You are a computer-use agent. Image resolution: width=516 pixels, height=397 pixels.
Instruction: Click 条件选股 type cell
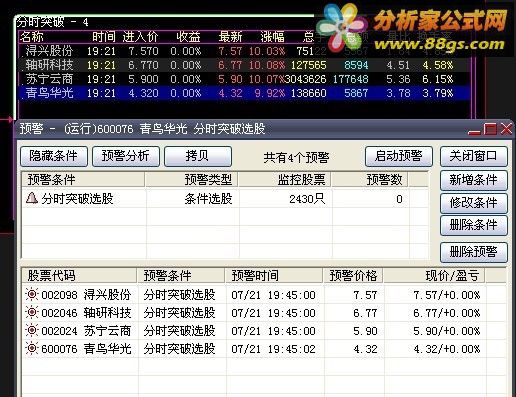click(x=208, y=199)
